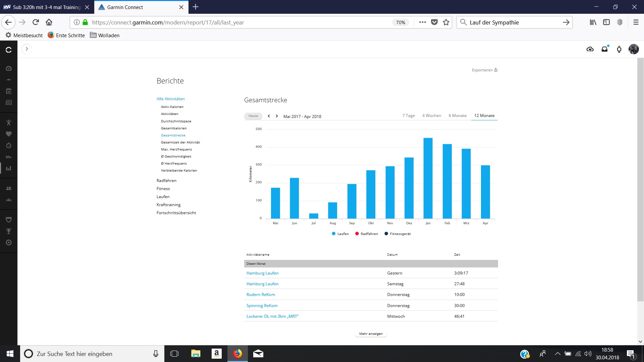Viewport: 644px width, 362px height.
Task: Open the Rudern ReKom activity link
Action: click(x=261, y=295)
